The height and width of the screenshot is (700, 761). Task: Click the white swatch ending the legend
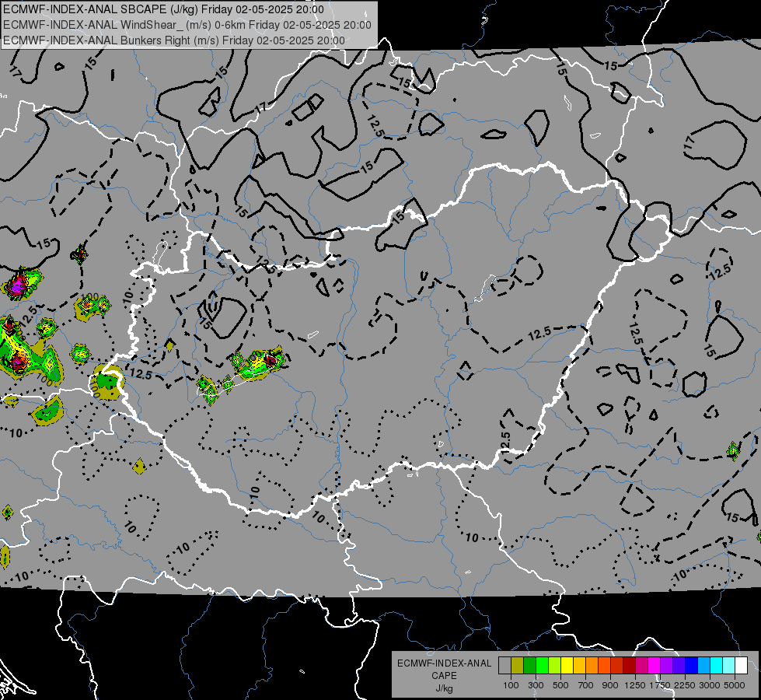pos(741,665)
